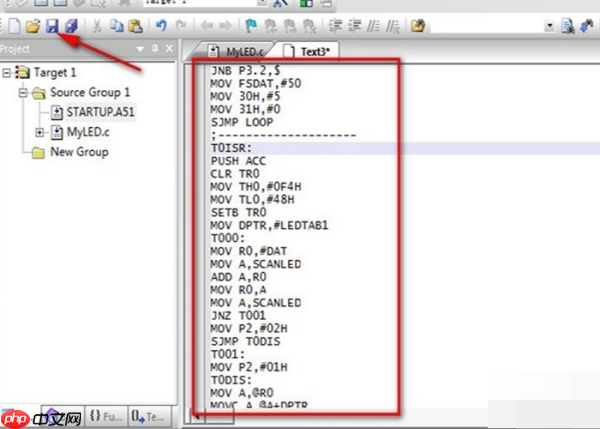
Task: Click the line 'MOV DPTR,#LEDTAB1'
Action: pos(269,225)
